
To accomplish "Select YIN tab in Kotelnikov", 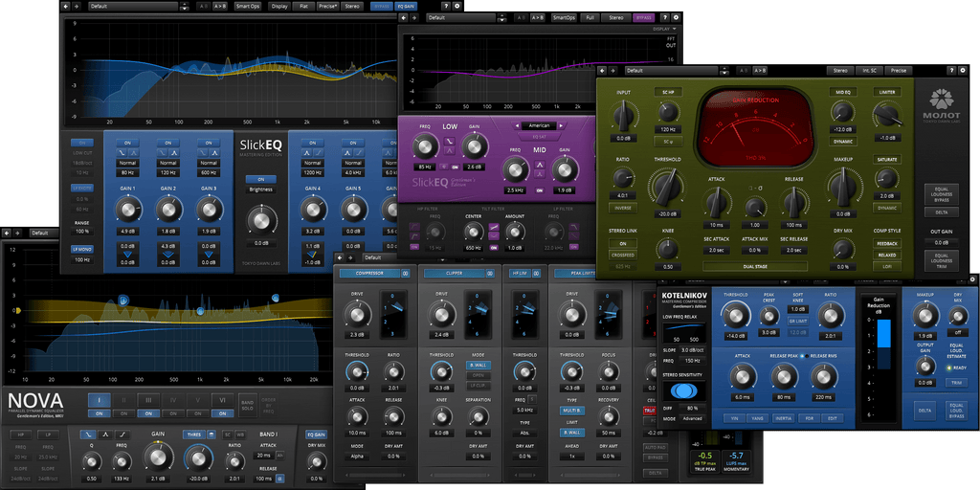I will pos(736,418).
